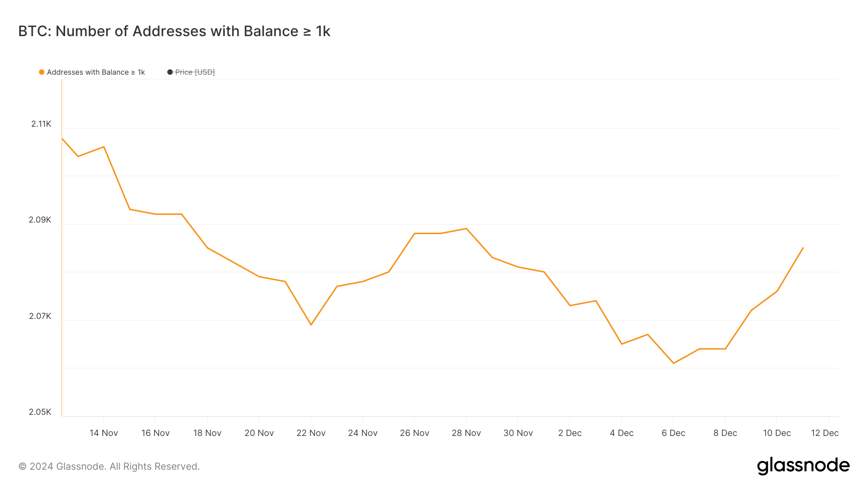Enable the Price [USD] legend series
This screenshot has height=488, width=868.
coord(191,72)
